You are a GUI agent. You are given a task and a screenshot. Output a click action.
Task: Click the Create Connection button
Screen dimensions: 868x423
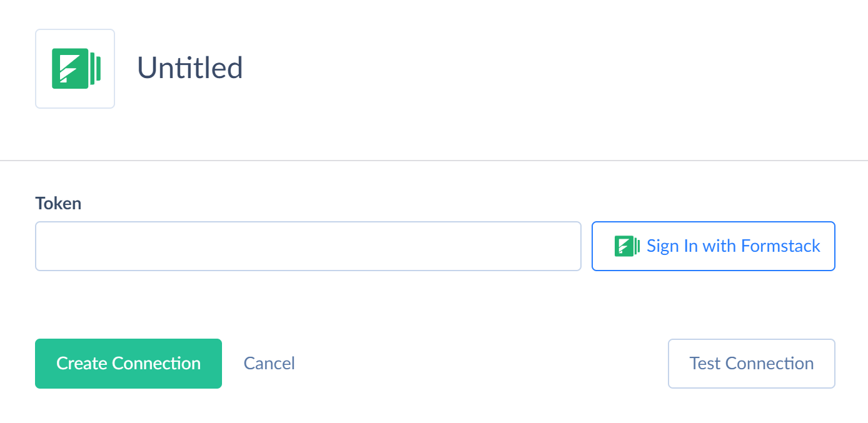128,364
